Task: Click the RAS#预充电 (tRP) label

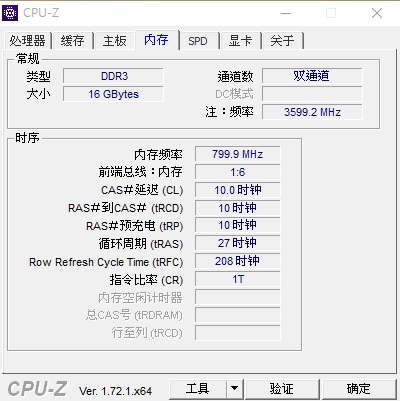Action: pyautogui.click(x=135, y=226)
